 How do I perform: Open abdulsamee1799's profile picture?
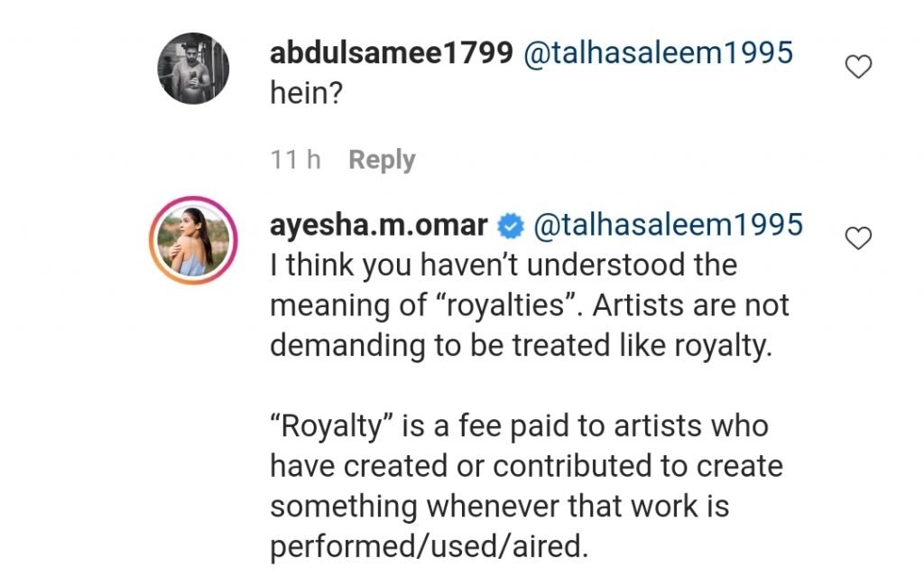coord(193,69)
